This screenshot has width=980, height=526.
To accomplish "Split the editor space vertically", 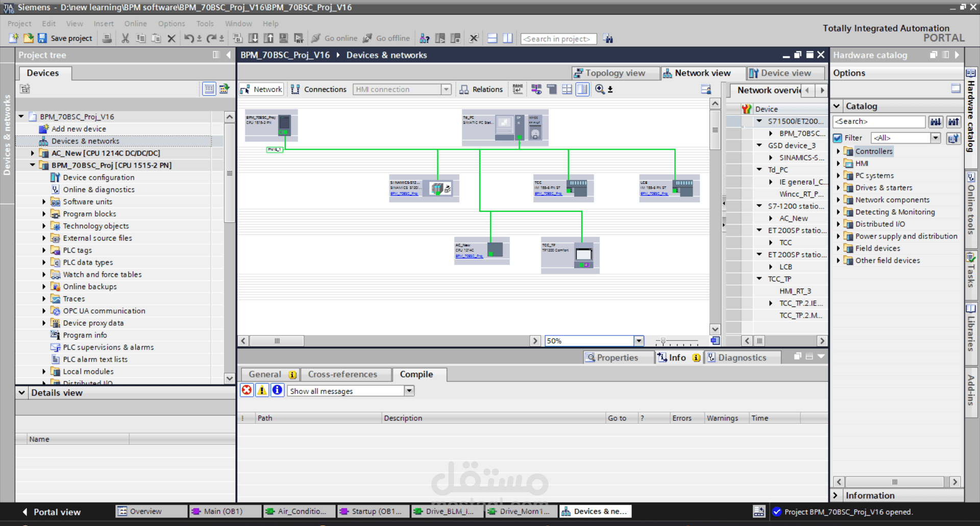I will pyautogui.click(x=508, y=38).
